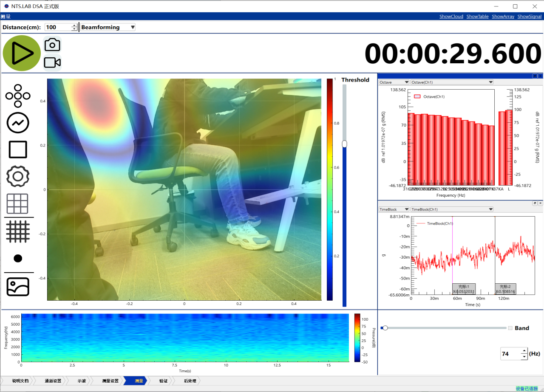Click the ShowCloud link
The width and height of the screenshot is (544, 392).
[x=451, y=17]
